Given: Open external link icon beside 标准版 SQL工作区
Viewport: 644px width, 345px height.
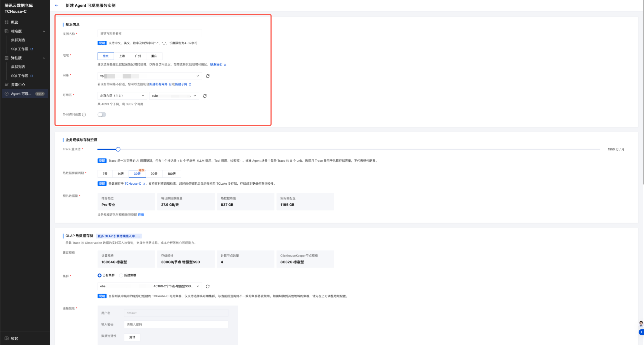Looking at the screenshot, I should (32, 49).
